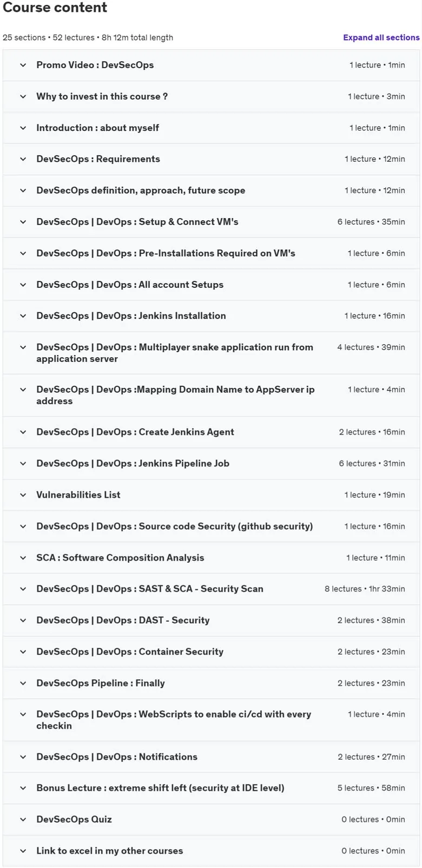
Task: Expand chevron beside Why to invest in this course
Action: click(23, 96)
